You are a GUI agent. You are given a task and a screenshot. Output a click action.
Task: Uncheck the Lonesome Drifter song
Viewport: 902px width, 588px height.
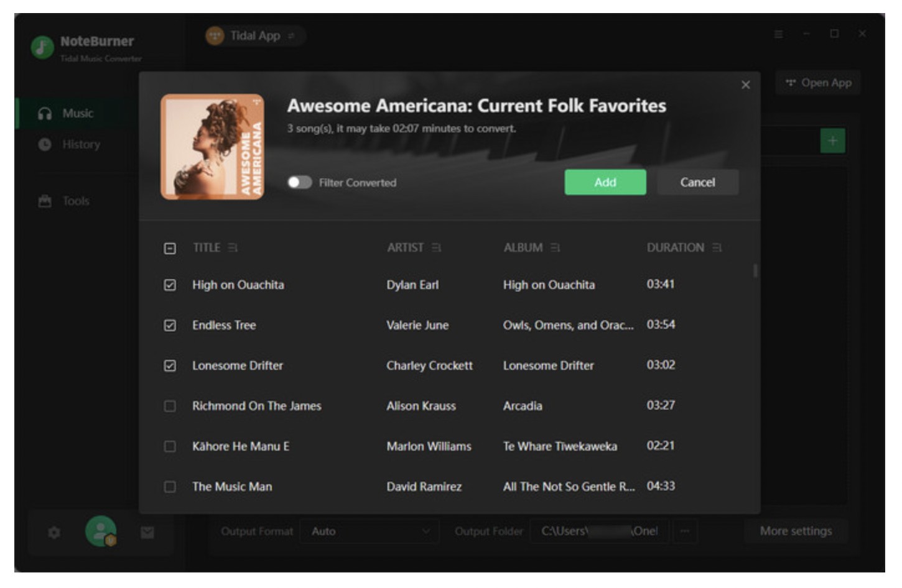[x=170, y=365]
